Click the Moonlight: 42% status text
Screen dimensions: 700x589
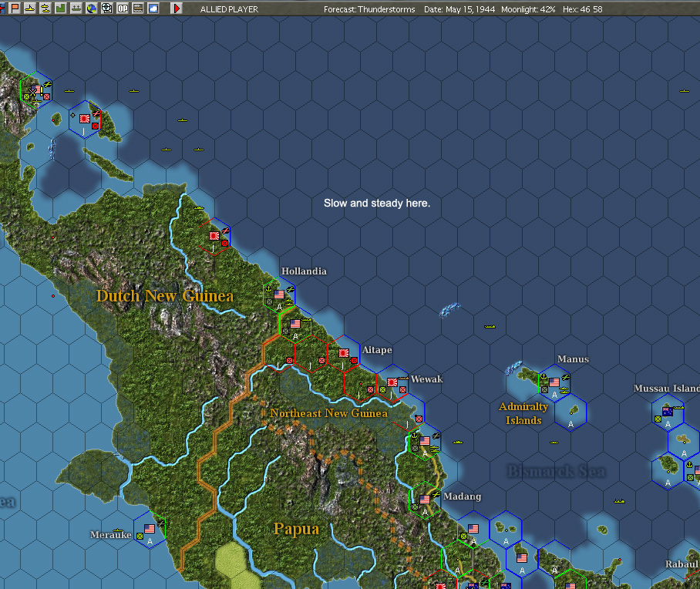[x=528, y=9]
